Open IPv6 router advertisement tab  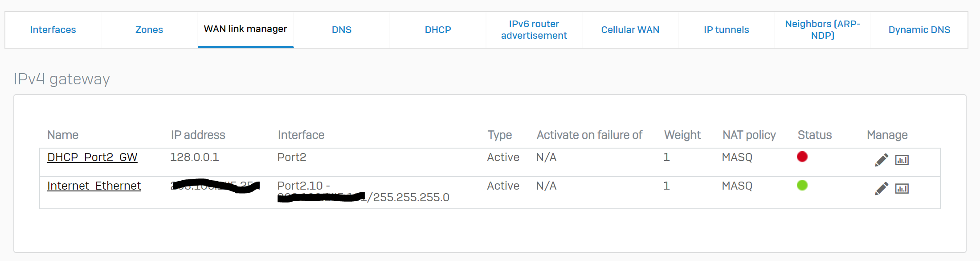click(534, 30)
